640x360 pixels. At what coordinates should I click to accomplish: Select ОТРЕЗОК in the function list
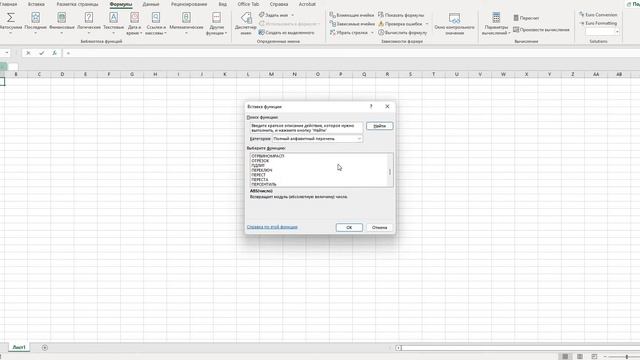260,161
